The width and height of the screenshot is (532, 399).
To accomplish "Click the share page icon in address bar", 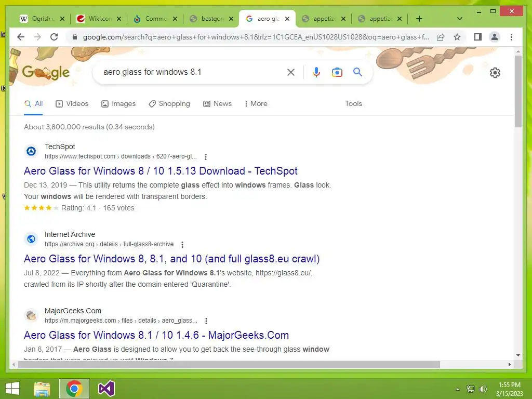I will (x=441, y=37).
